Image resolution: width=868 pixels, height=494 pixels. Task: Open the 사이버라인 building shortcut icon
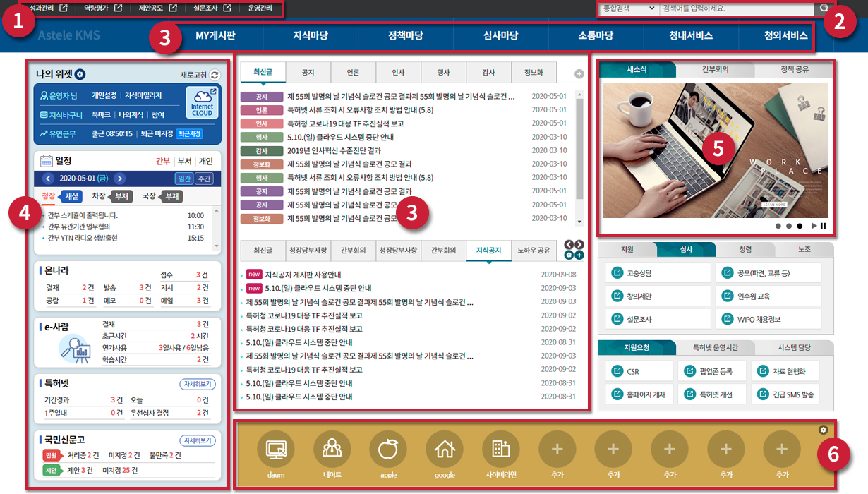[501, 449]
